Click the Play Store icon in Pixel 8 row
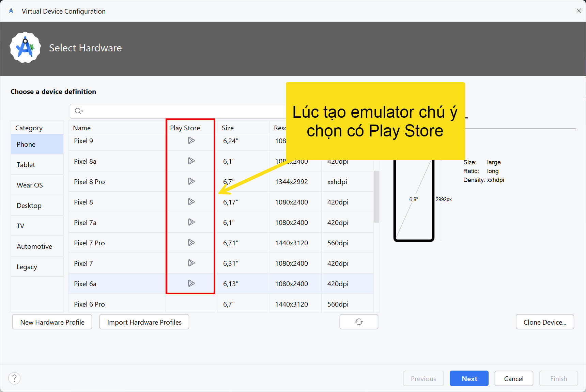Viewport: 586px width, 392px height. click(191, 202)
